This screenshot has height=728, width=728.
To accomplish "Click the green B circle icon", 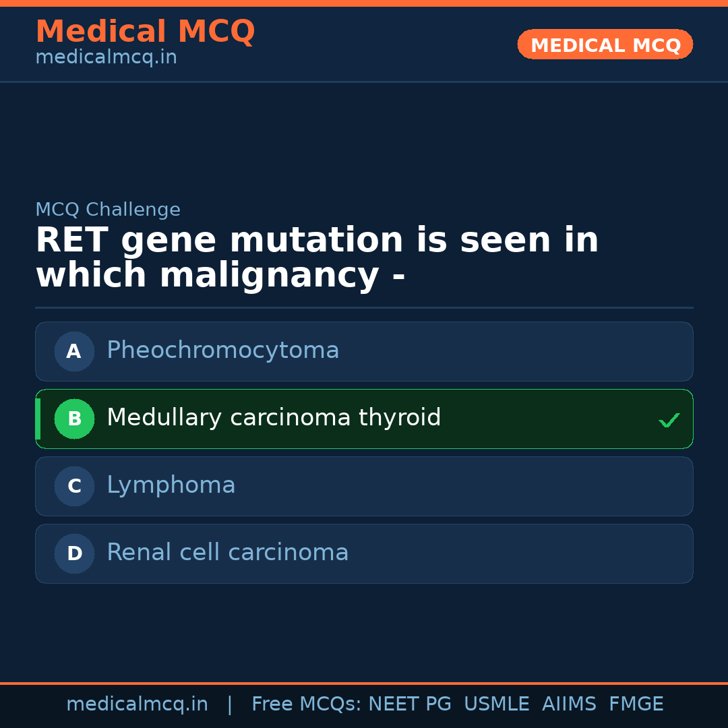I will (74, 419).
